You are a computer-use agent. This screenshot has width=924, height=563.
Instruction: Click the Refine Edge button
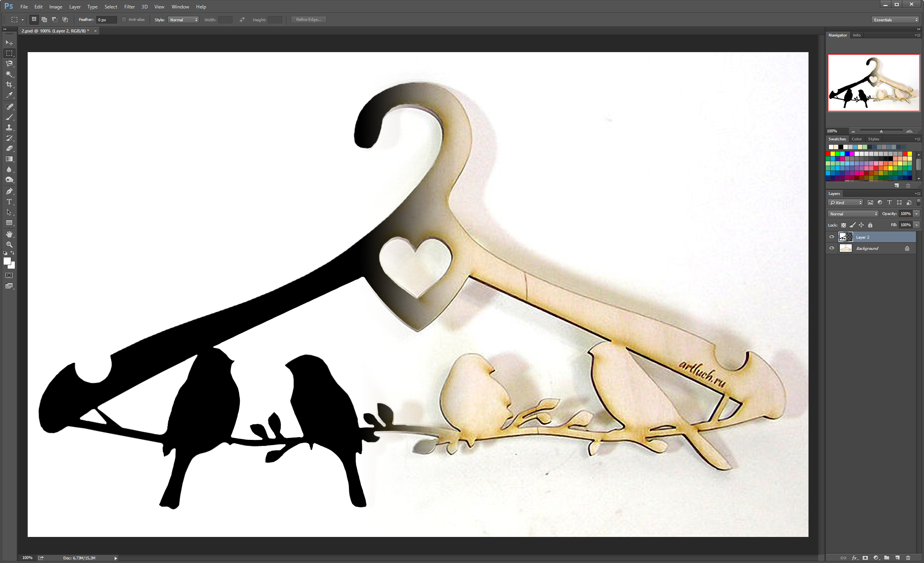308,20
